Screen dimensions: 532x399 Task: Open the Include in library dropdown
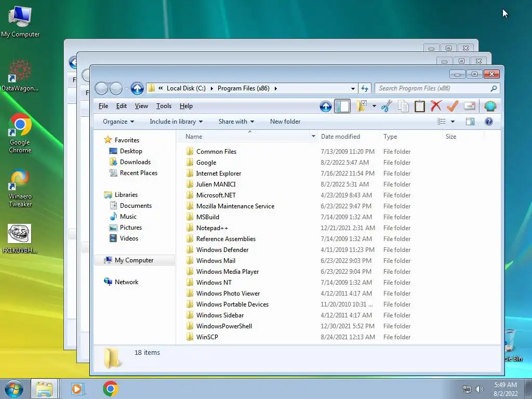pyautogui.click(x=176, y=122)
